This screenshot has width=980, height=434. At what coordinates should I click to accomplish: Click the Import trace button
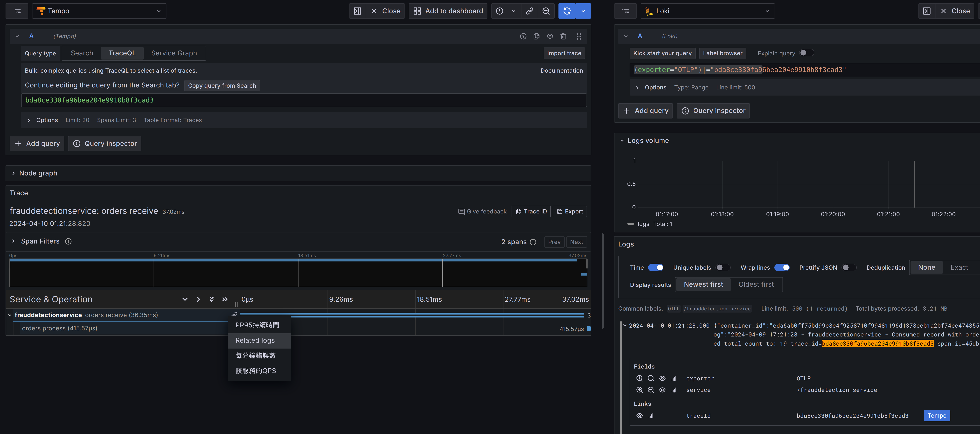tap(564, 53)
